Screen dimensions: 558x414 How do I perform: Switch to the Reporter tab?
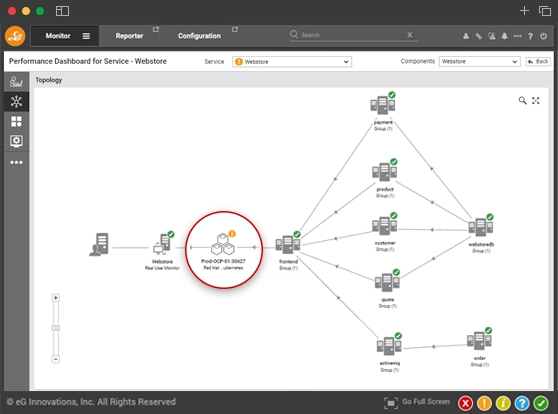pyautogui.click(x=129, y=36)
